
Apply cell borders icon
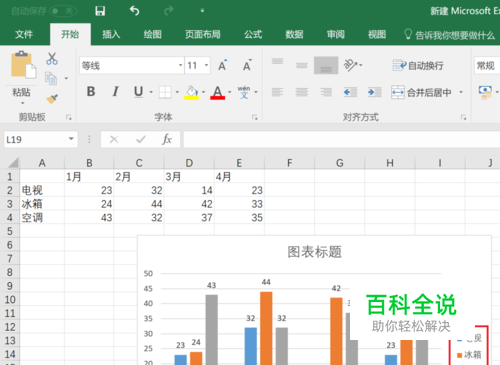click(x=165, y=92)
